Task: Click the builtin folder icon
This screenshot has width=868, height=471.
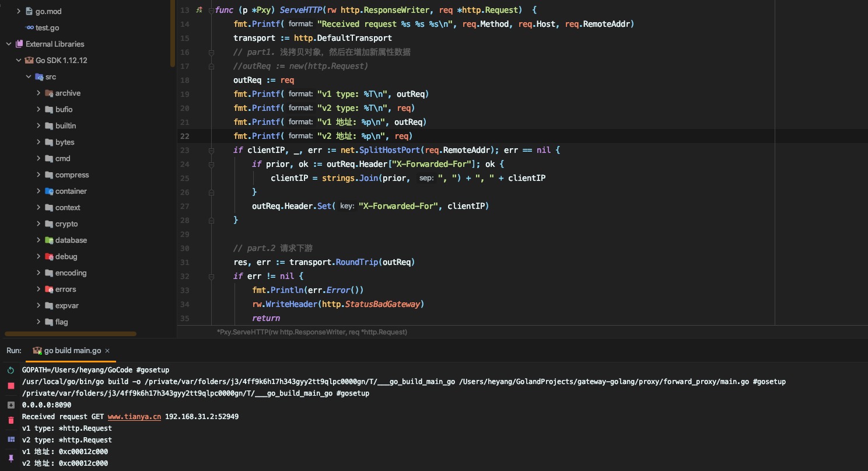Action: pyautogui.click(x=49, y=125)
